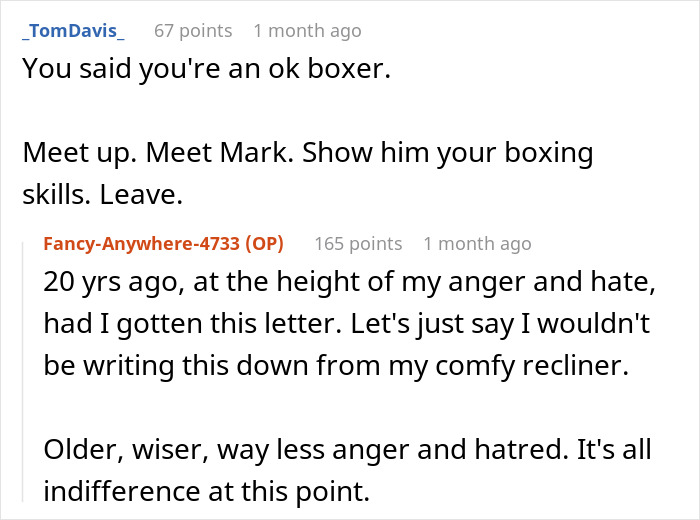This screenshot has height=520, width=700.
Task: Click the line mentioning "comfy recliner"
Action: [x=335, y=367]
